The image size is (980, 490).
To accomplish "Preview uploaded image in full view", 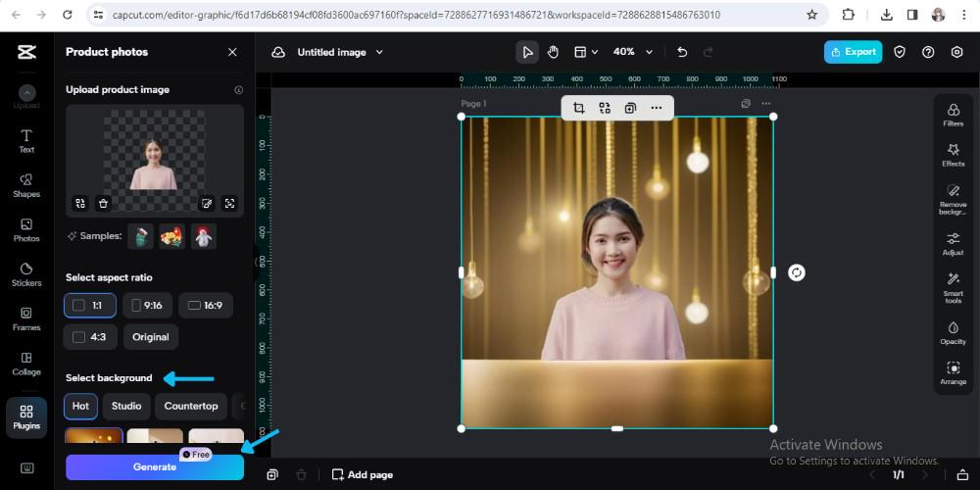I will point(229,203).
